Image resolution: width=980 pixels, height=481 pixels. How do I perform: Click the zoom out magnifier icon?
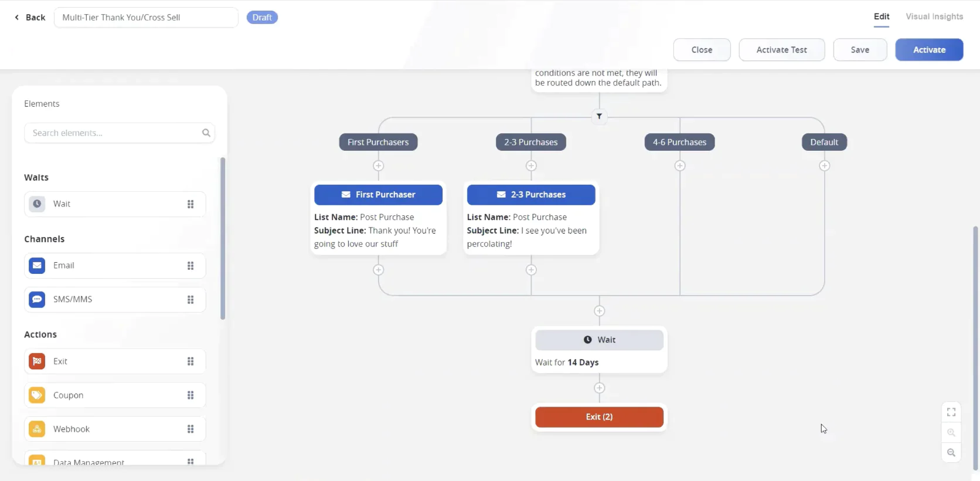click(x=951, y=453)
